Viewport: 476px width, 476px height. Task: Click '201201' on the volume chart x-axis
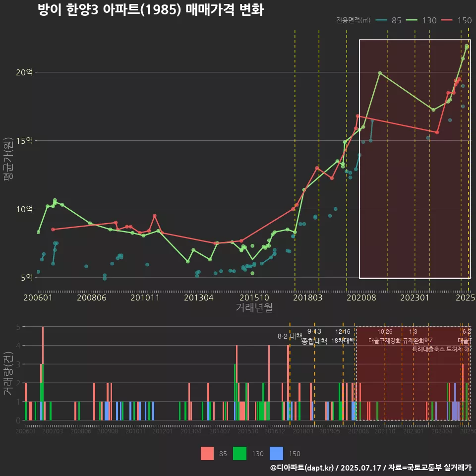(163, 431)
